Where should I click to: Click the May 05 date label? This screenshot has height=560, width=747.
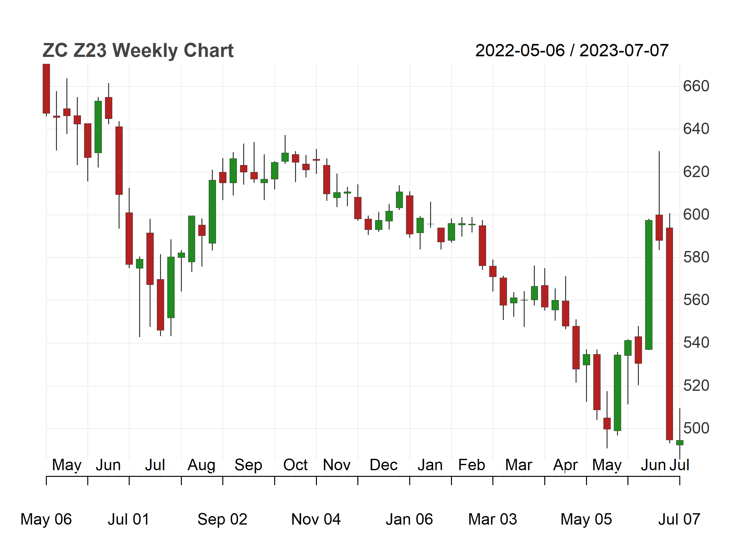pos(586,519)
